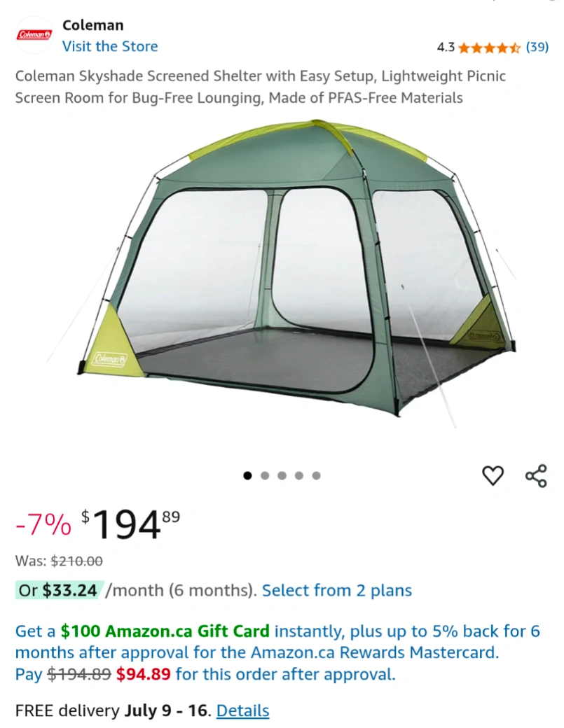Add item to wishlist with heart icon
The image size is (564, 728).
[x=493, y=475]
